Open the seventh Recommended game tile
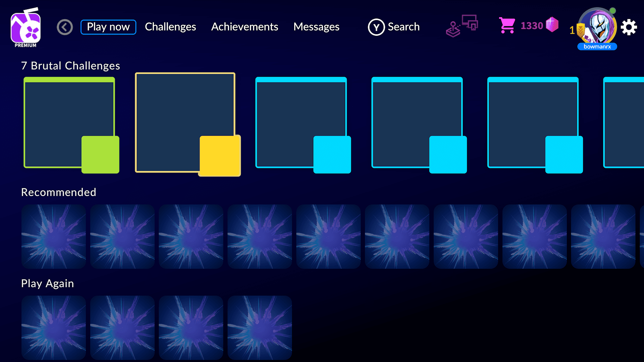The height and width of the screenshot is (362, 644). (466, 237)
